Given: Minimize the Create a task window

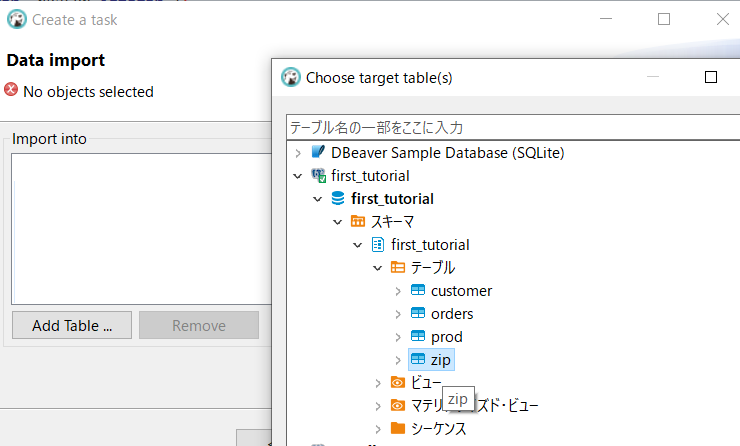Looking at the screenshot, I should pos(606,19).
